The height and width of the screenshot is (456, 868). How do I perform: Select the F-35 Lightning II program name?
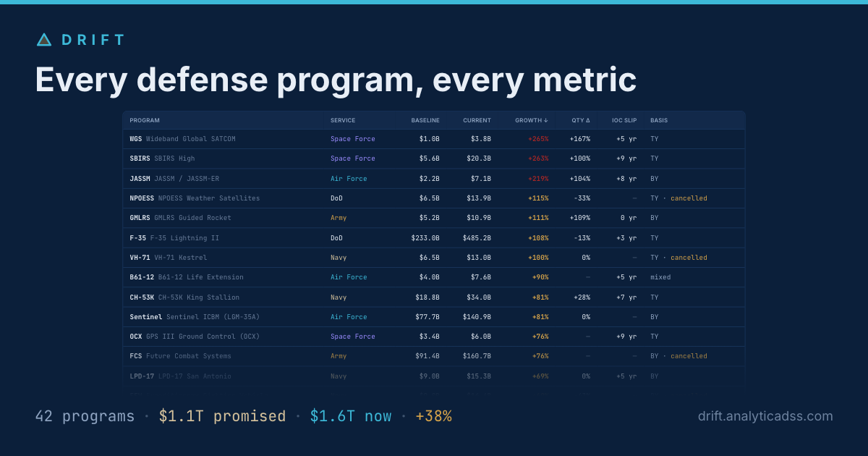point(174,238)
